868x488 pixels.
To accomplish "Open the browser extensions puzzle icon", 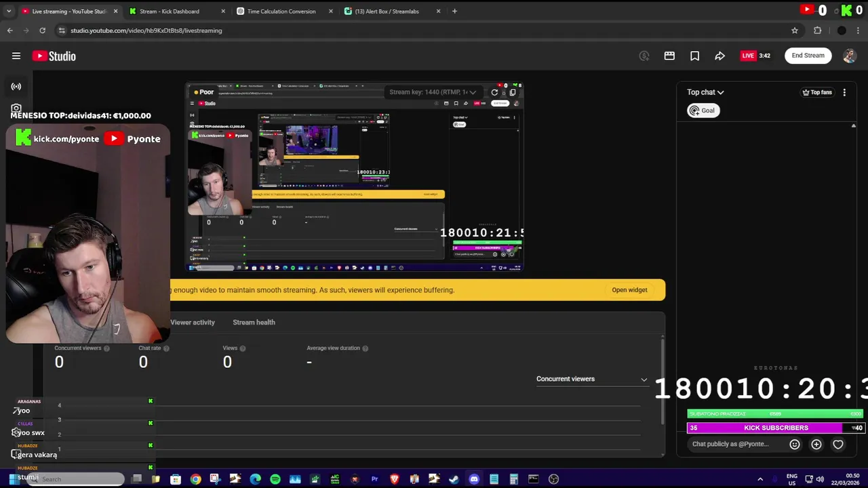I will 817,30.
